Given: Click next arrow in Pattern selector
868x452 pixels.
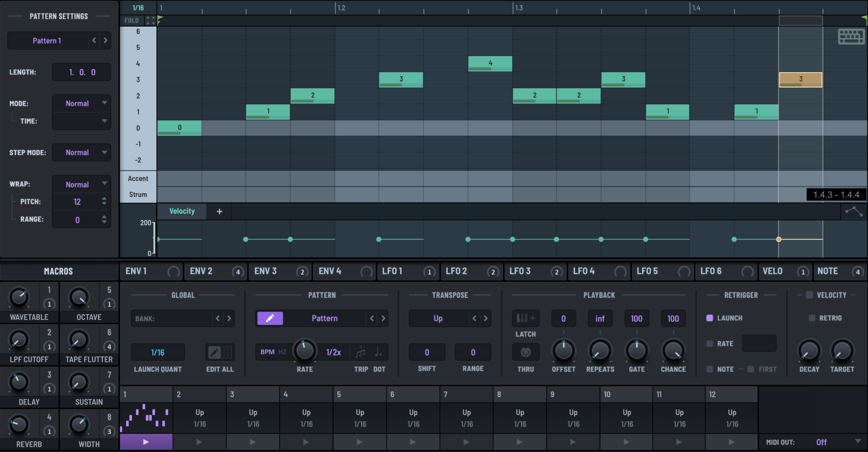Looking at the screenshot, I should click(383, 318).
